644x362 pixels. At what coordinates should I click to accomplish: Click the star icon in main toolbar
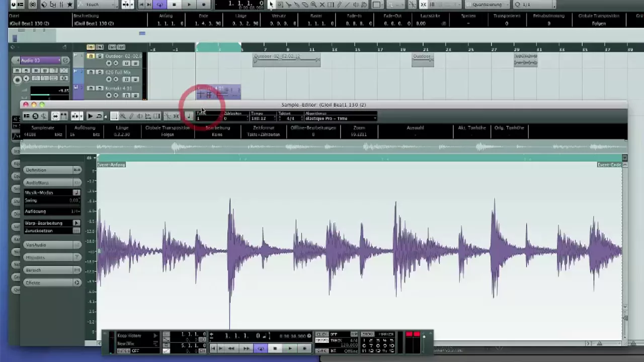[70, 5]
